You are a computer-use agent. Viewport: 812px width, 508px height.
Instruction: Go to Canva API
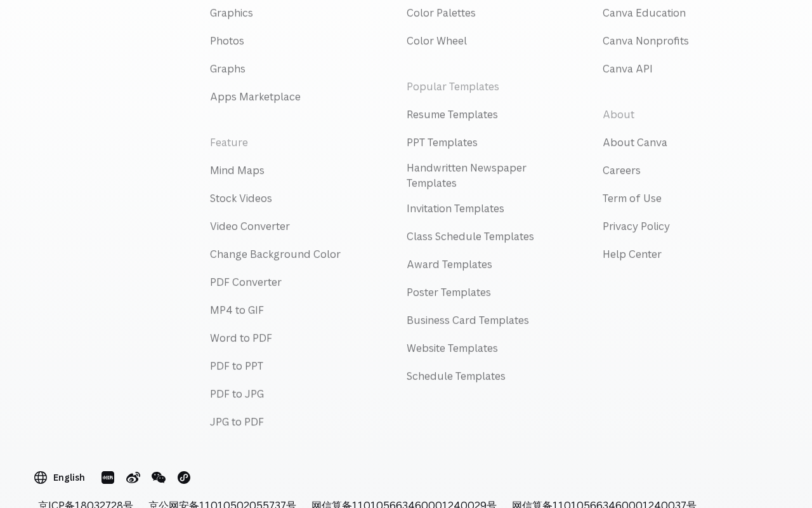coord(627,69)
